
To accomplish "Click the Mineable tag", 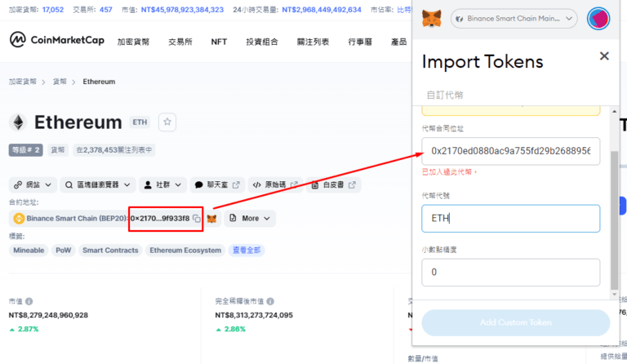I will point(29,250).
